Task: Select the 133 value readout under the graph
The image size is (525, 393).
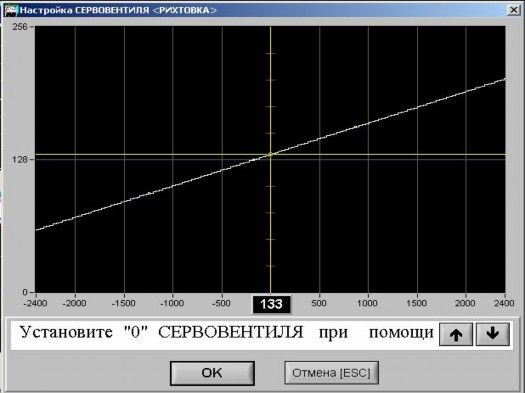Action: click(x=271, y=304)
